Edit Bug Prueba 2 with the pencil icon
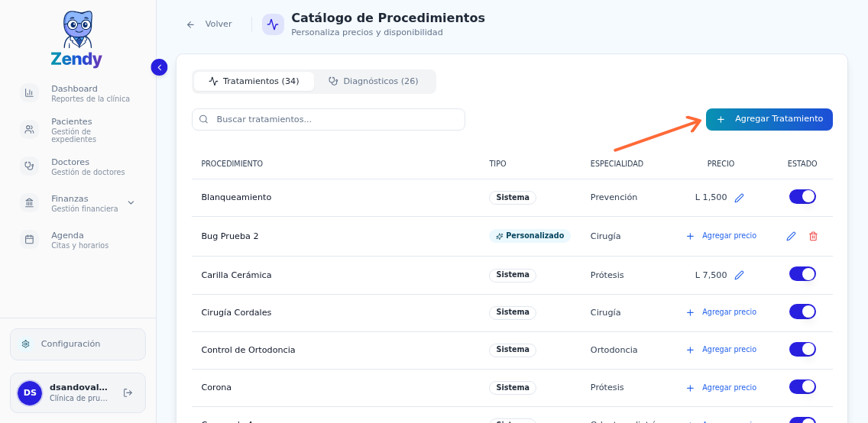The image size is (868, 423). pyautogui.click(x=791, y=236)
